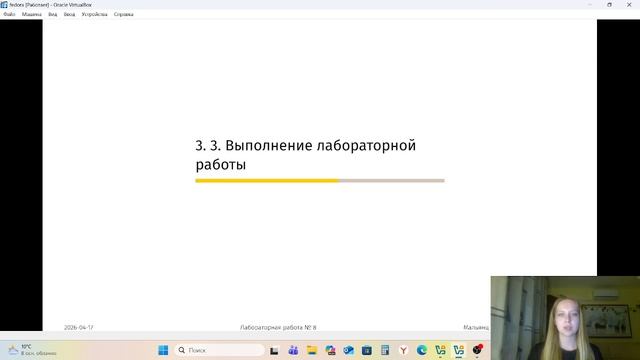Click the slide footer date 2026-04-17

[78, 327]
